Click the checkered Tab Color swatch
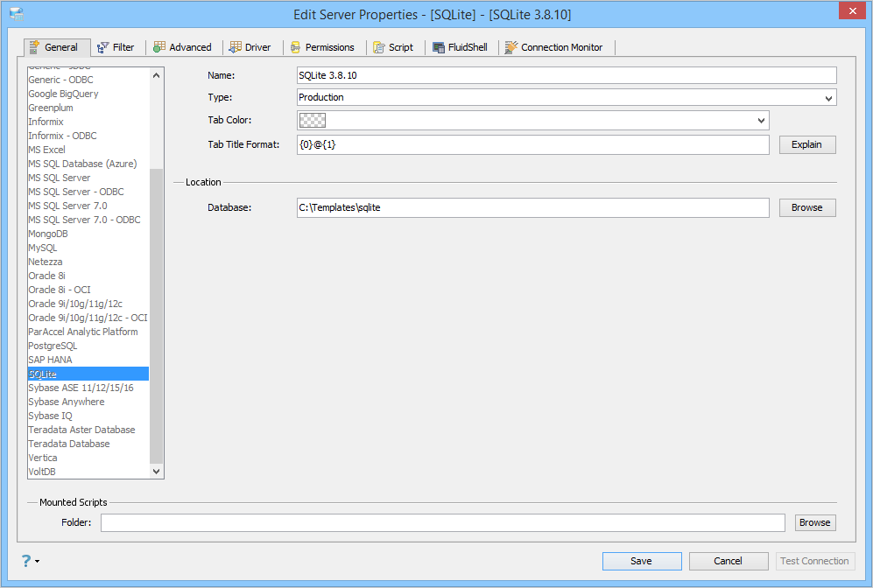The image size is (873, 588). click(313, 120)
